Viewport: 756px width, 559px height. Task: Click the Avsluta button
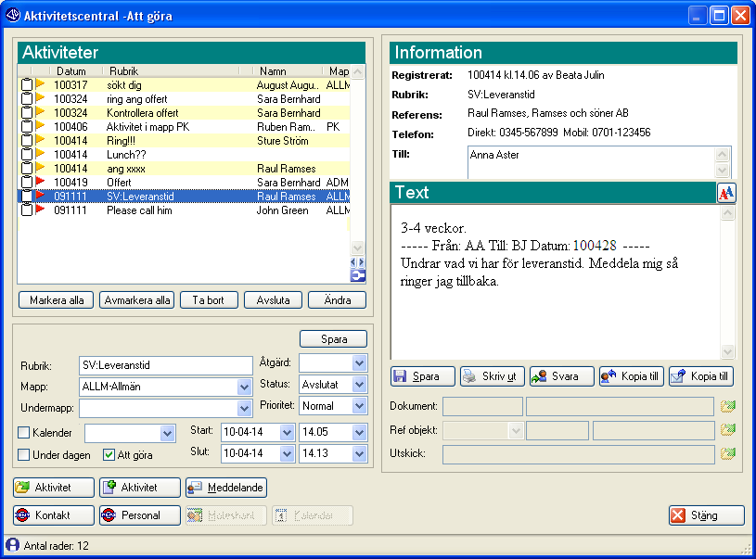[273, 300]
